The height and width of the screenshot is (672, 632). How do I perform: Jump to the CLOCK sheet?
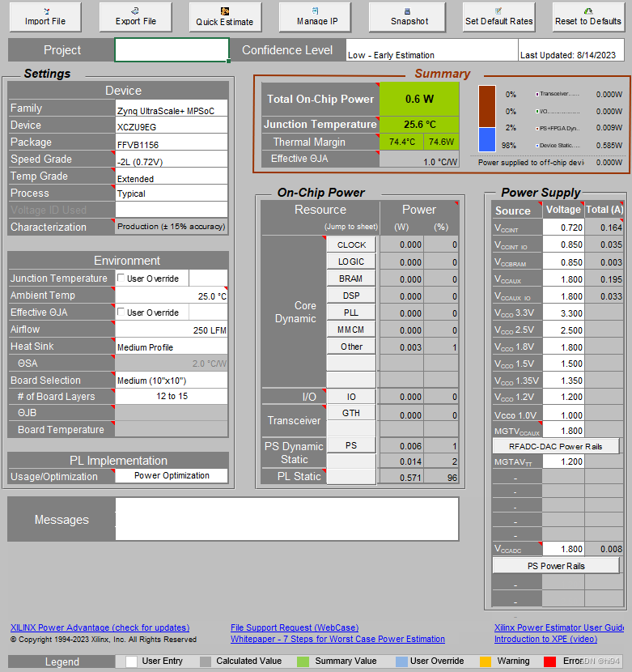tap(351, 245)
